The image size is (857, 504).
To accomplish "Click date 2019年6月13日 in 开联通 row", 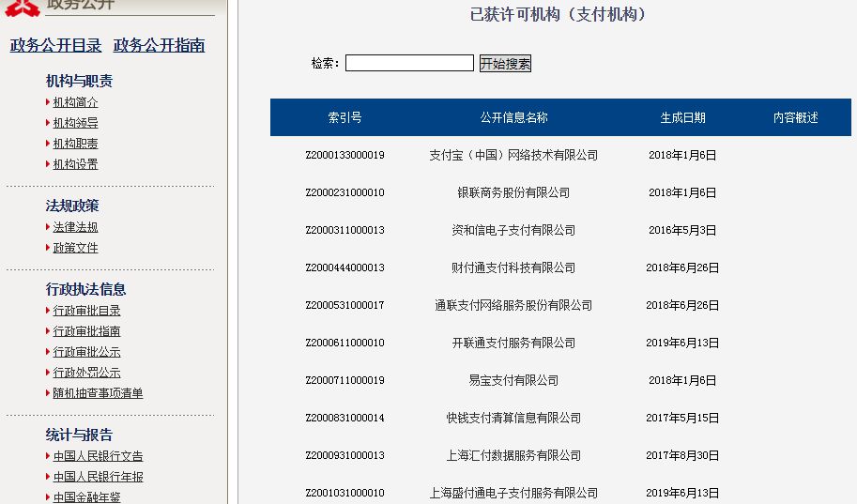I will point(682,343).
